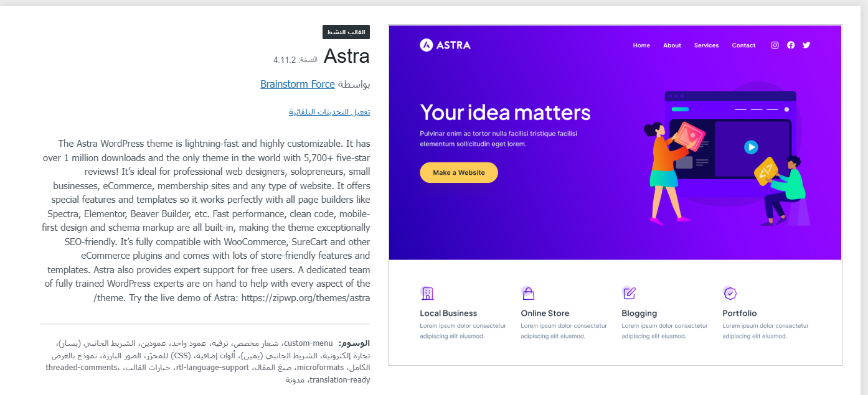This screenshot has height=395, width=868.
Task: Click the Local Business building icon
Action: 427,293
